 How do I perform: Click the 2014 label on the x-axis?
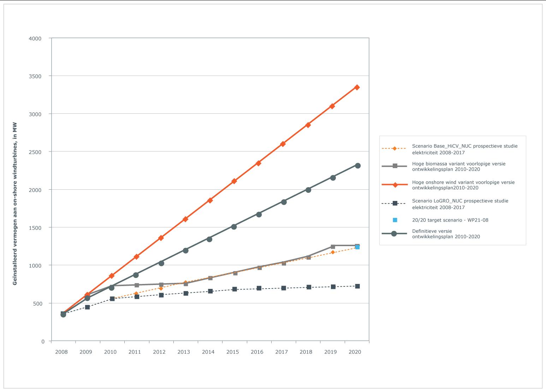coord(208,352)
